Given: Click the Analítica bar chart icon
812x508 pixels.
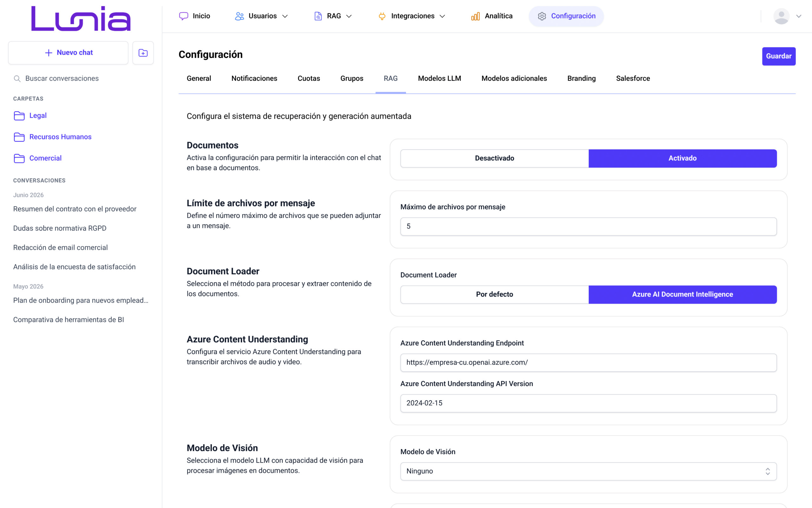Looking at the screenshot, I should pyautogui.click(x=475, y=16).
